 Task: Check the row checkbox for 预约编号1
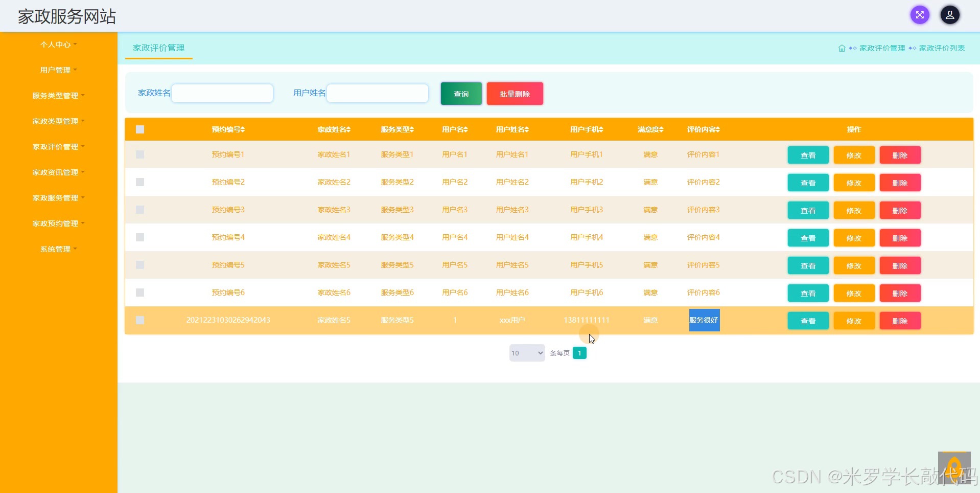click(140, 154)
